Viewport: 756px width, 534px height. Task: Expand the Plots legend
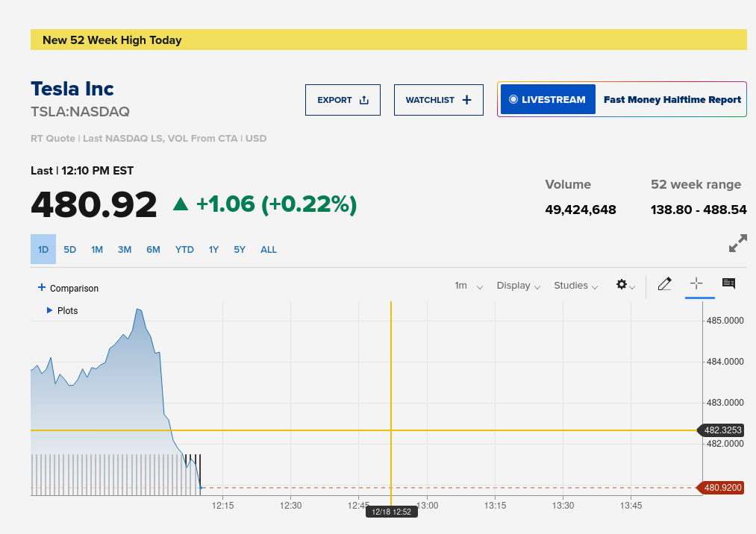pos(62,311)
